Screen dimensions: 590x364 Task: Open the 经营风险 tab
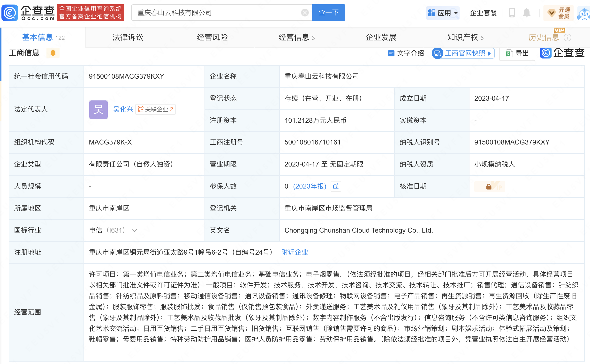coord(212,38)
